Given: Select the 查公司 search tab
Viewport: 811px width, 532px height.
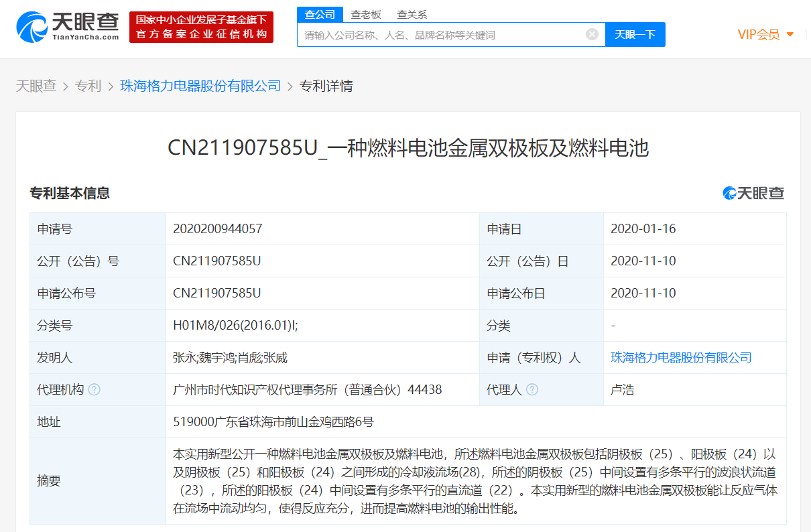Looking at the screenshot, I should (x=320, y=14).
